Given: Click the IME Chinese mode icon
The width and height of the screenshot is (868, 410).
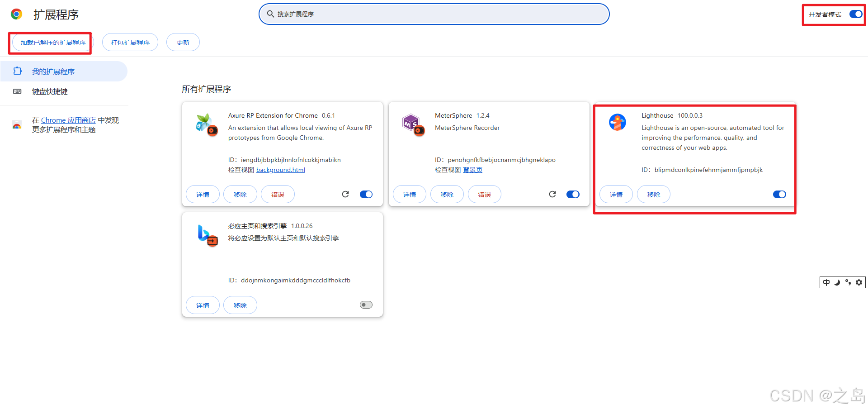Looking at the screenshot, I should click(826, 282).
